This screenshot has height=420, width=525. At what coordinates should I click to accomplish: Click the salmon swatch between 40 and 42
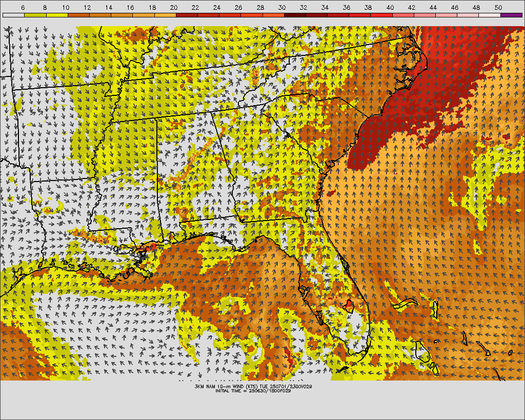(x=403, y=15)
